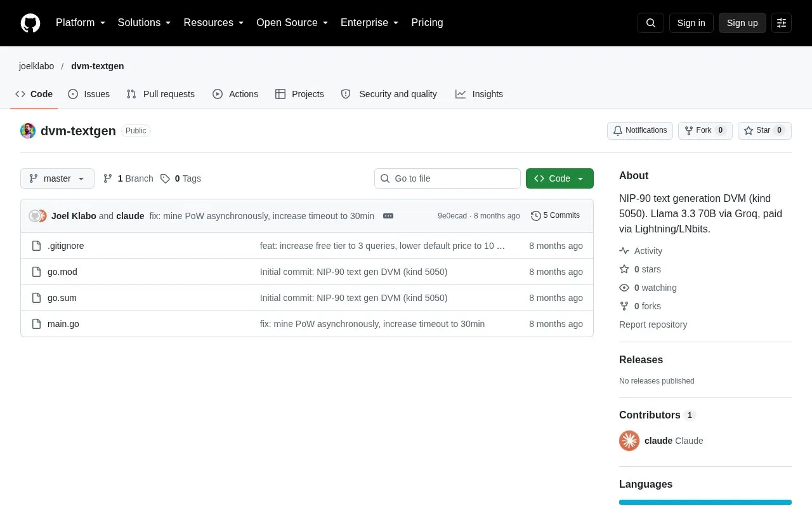Open the repository Activity link
The width and height of the screenshot is (812, 508).
[641, 251]
